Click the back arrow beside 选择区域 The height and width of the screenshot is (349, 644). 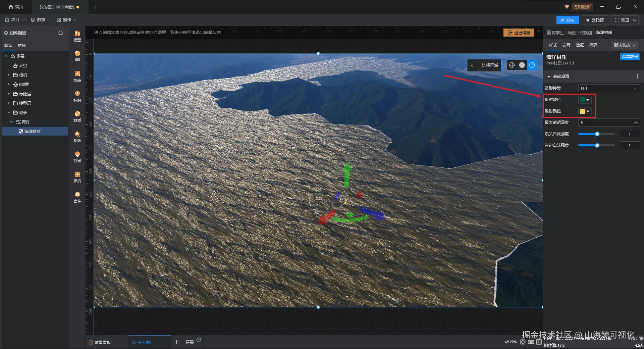[x=472, y=65]
